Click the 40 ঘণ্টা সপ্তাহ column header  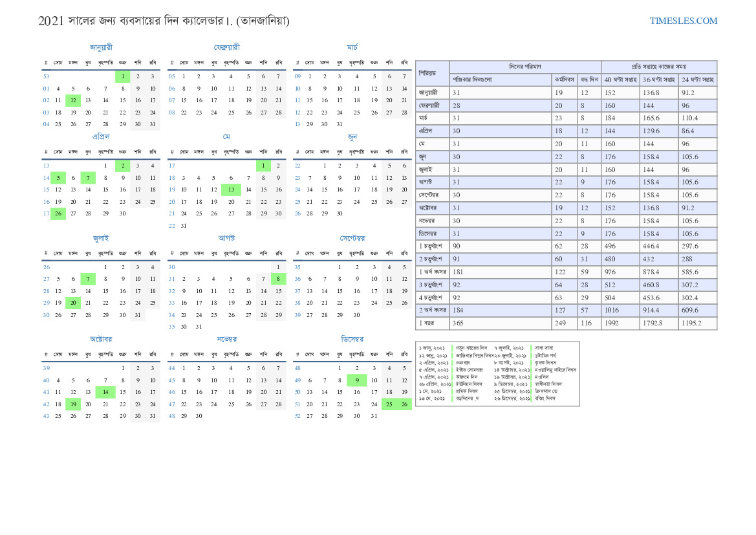tap(620, 80)
